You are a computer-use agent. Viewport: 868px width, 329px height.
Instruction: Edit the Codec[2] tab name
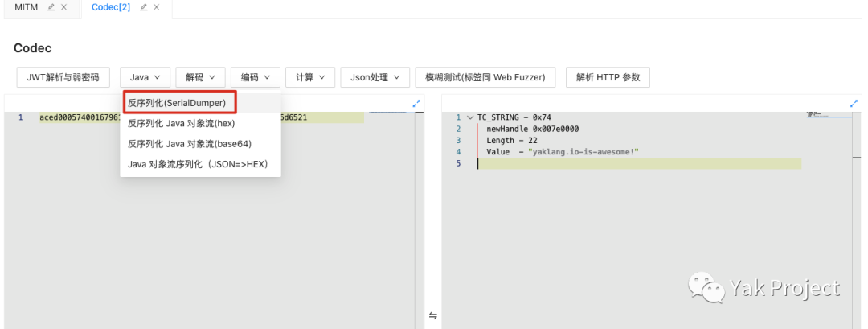click(144, 7)
